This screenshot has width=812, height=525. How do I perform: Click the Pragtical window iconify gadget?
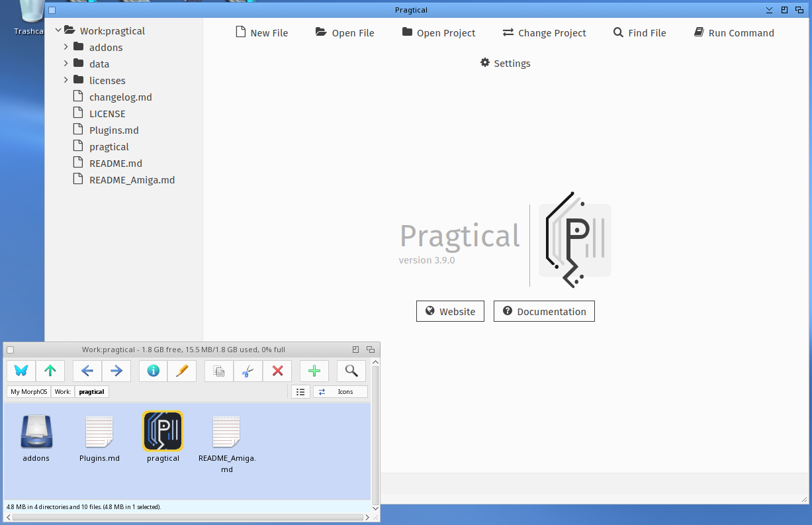769,10
